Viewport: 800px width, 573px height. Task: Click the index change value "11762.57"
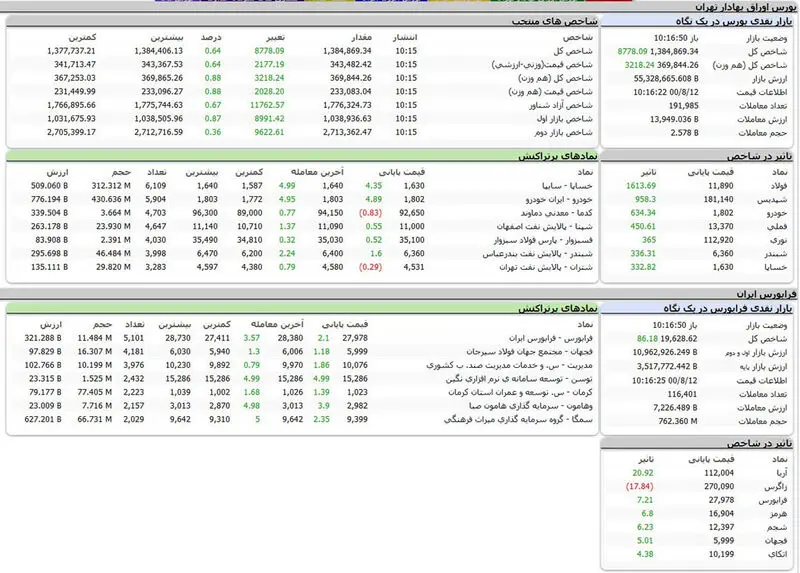(267, 105)
